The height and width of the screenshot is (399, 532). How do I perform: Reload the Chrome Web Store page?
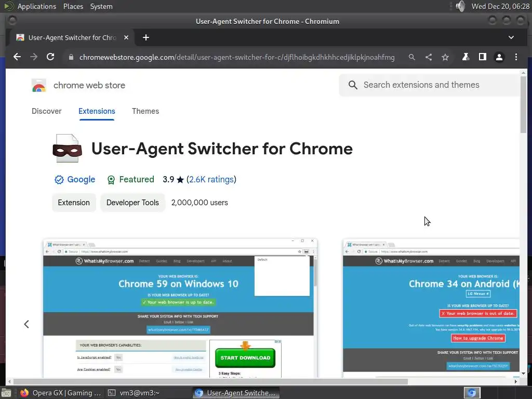pyautogui.click(x=50, y=57)
